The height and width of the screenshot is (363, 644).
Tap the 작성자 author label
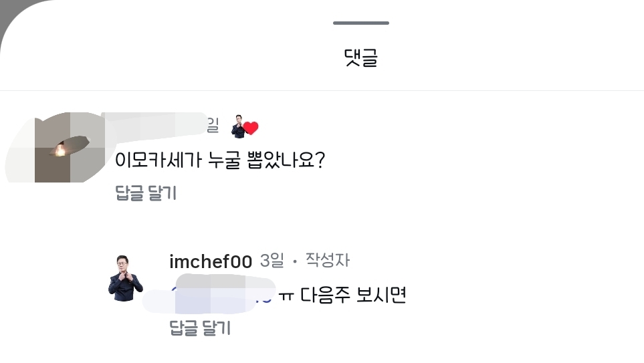tap(327, 260)
